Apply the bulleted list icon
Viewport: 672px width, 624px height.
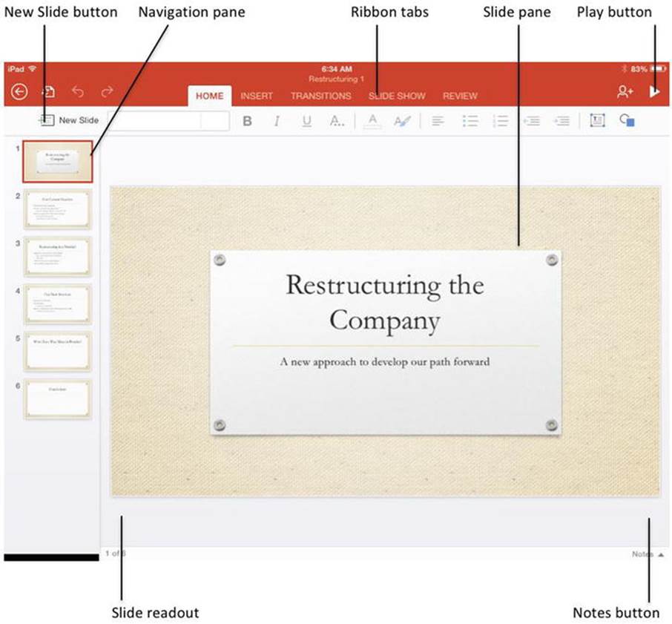[470, 121]
